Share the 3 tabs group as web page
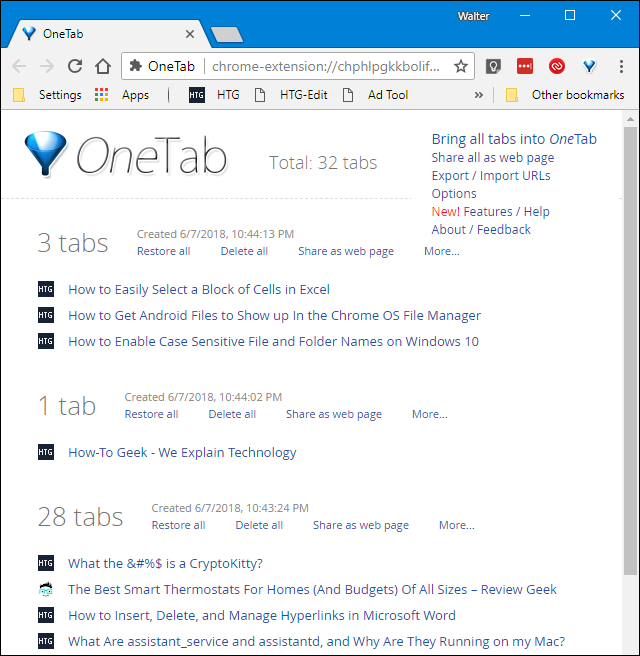 346,251
